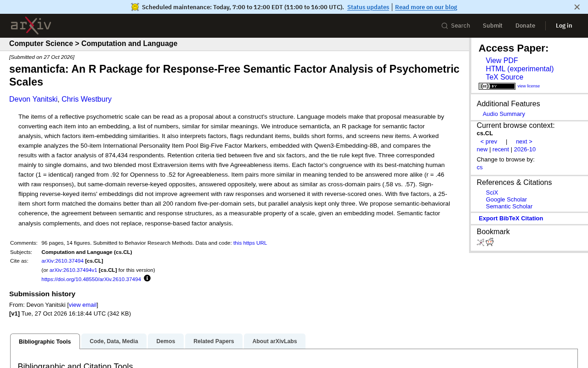This screenshot has width=588, height=368.
Task: Click the DOI info icon
Action: click(x=147, y=278)
